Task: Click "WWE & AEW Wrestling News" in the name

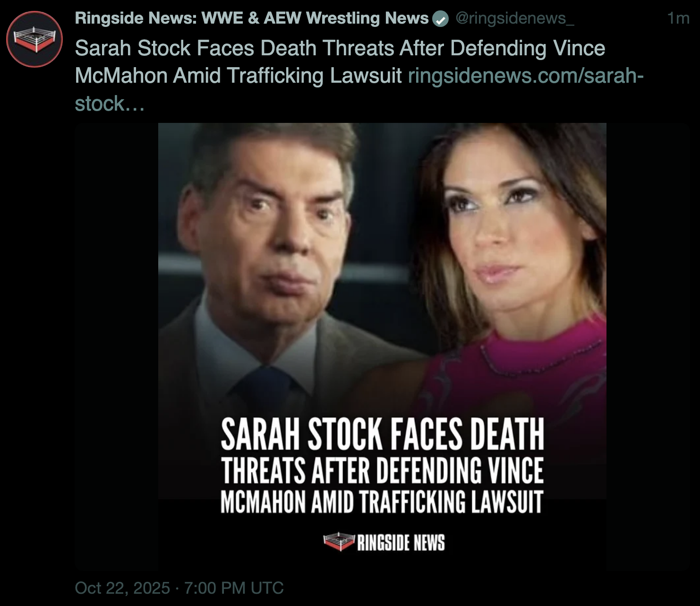Action: [315, 18]
